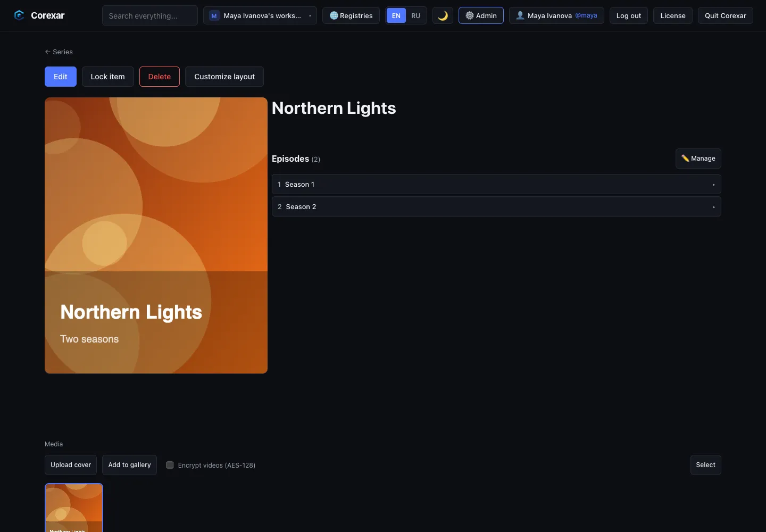The height and width of the screenshot is (532, 766).
Task: Go back via Series arrow link
Action: [59, 52]
